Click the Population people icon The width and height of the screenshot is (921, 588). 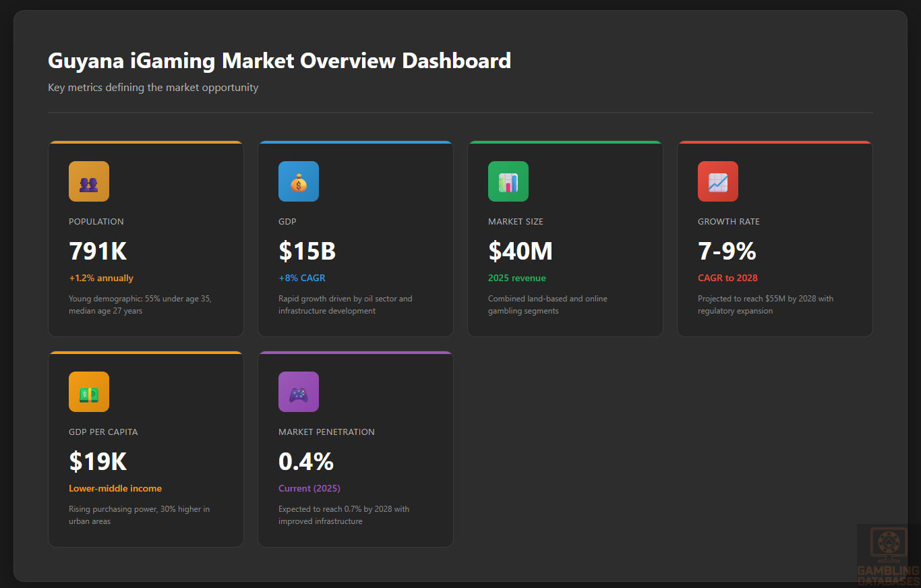[x=89, y=181]
